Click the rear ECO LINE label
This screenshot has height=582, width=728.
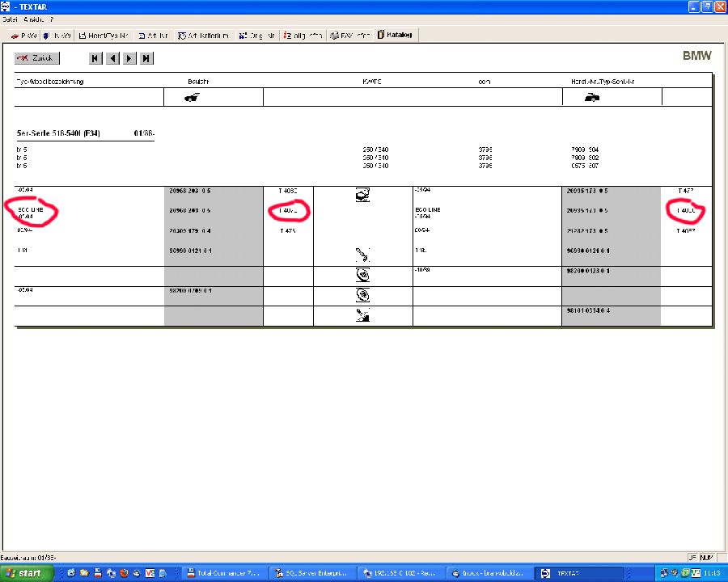click(428, 210)
